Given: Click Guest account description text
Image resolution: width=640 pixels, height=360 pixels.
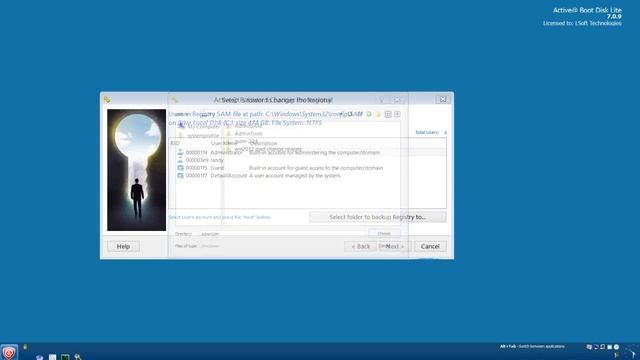Looking at the screenshot, I should 316,168.
